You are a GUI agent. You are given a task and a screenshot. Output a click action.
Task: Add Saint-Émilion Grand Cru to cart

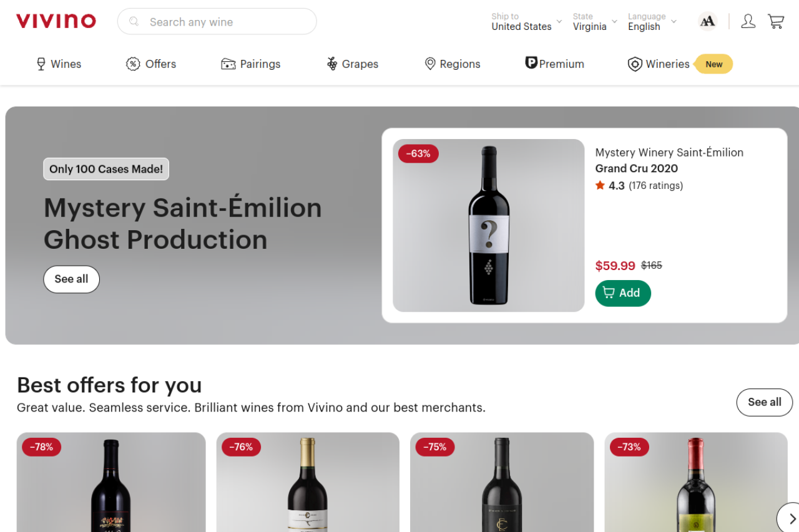622,293
